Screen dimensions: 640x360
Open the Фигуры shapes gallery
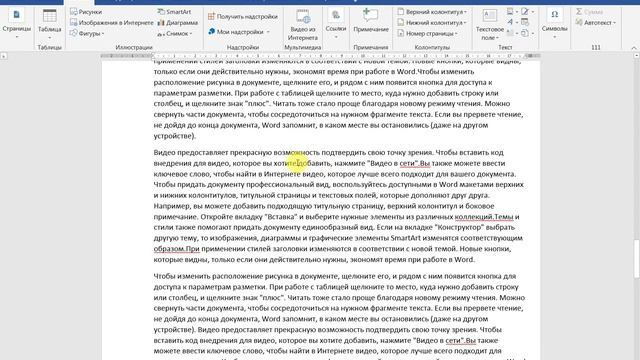(x=87, y=33)
